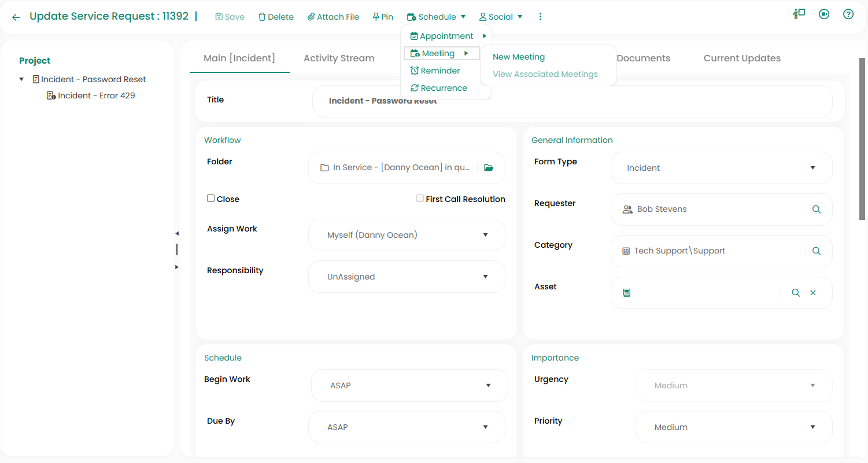Click the back arrow beside Update Service Request
The image size is (868, 463).
pyautogui.click(x=16, y=17)
